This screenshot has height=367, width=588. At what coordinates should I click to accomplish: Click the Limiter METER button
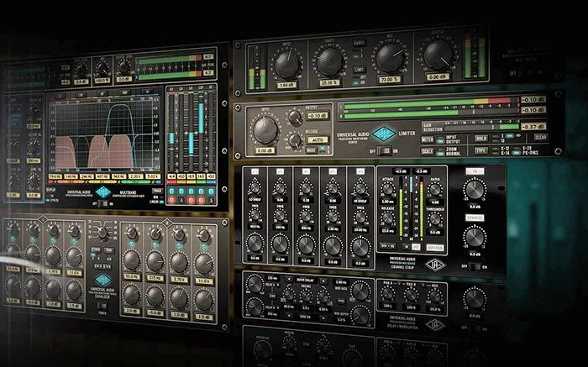[x=427, y=139]
